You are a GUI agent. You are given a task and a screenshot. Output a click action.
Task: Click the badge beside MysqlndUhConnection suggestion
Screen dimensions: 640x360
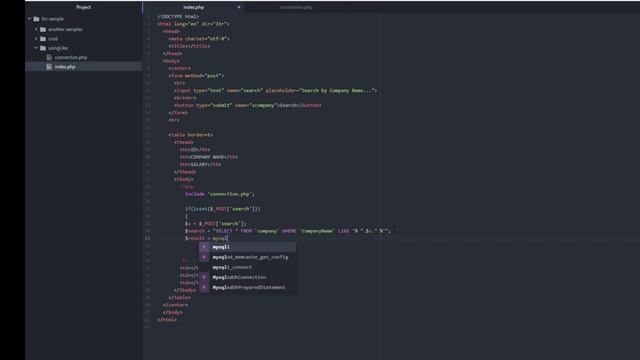point(204,277)
